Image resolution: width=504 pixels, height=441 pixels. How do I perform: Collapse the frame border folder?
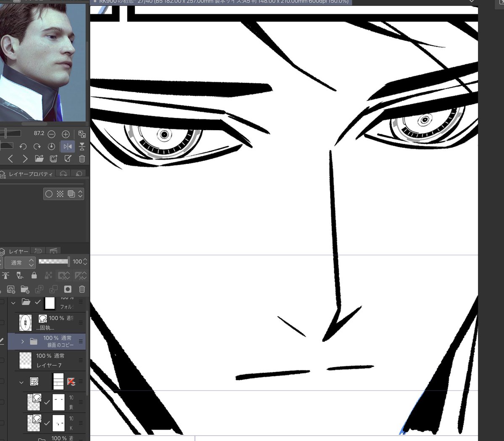click(x=21, y=382)
